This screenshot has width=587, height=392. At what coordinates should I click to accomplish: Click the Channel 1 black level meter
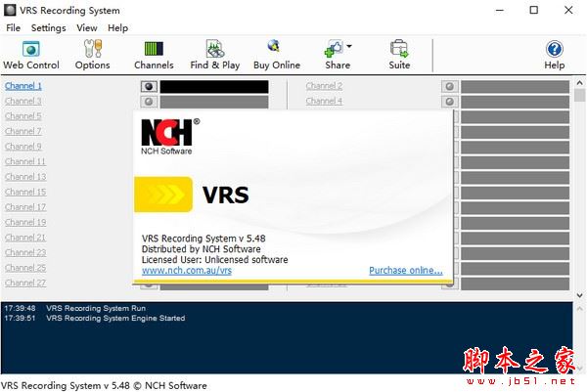pos(214,87)
